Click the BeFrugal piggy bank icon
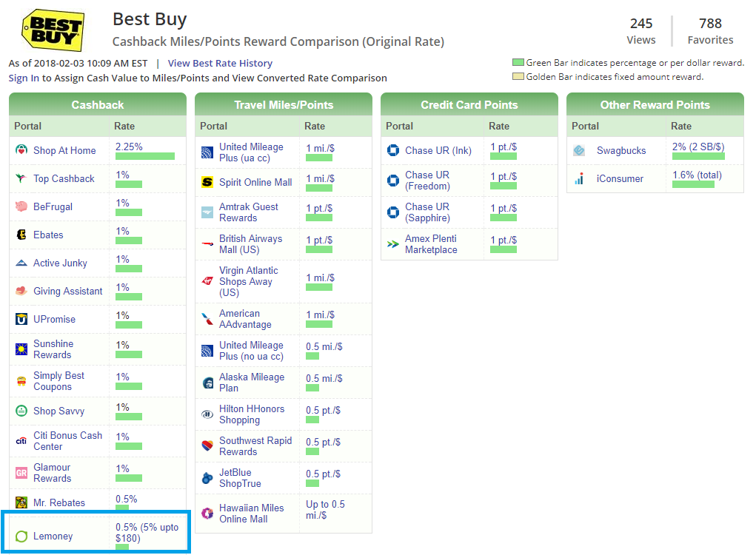This screenshot has height=555, width=756. pos(21,206)
